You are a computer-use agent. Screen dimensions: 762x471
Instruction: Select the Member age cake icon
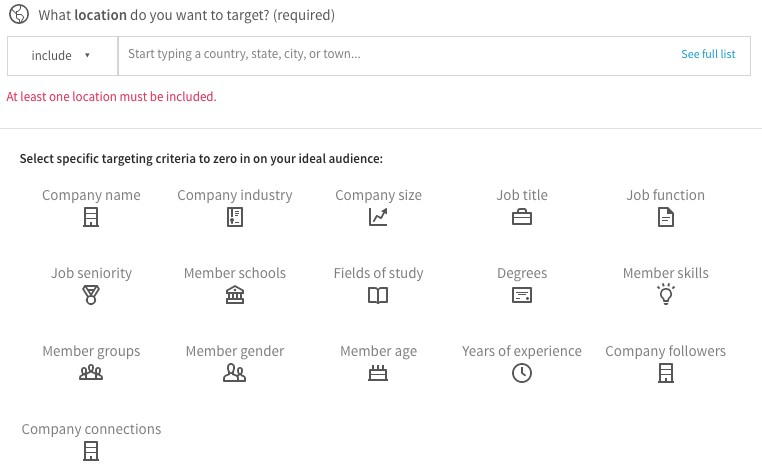(378, 373)
